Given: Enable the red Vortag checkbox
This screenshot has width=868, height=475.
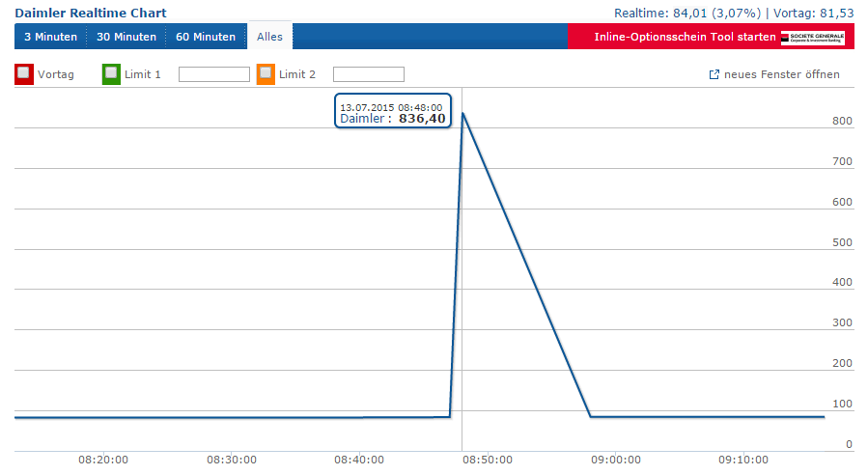Looking at the screenshot, I should click(x=24, y=73).
